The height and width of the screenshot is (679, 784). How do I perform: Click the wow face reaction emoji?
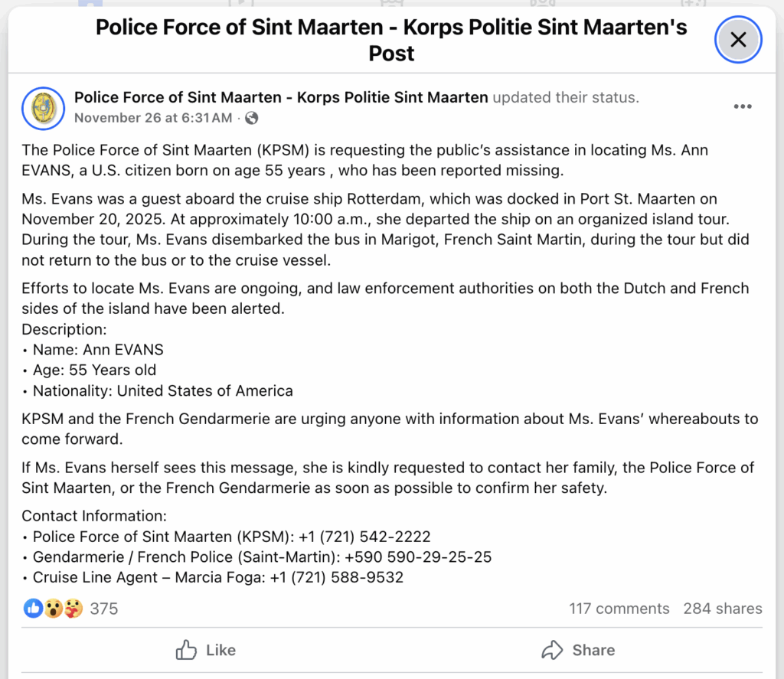[x=53, y=609]
